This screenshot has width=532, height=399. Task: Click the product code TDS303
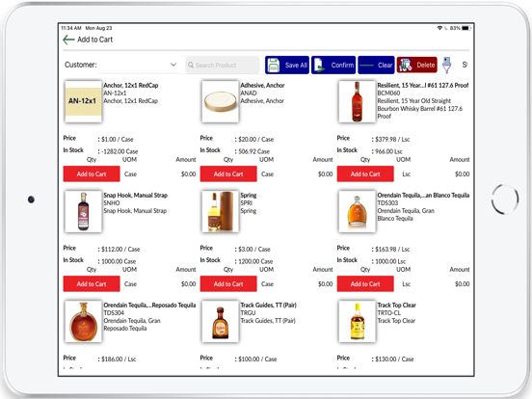[387, 203]
